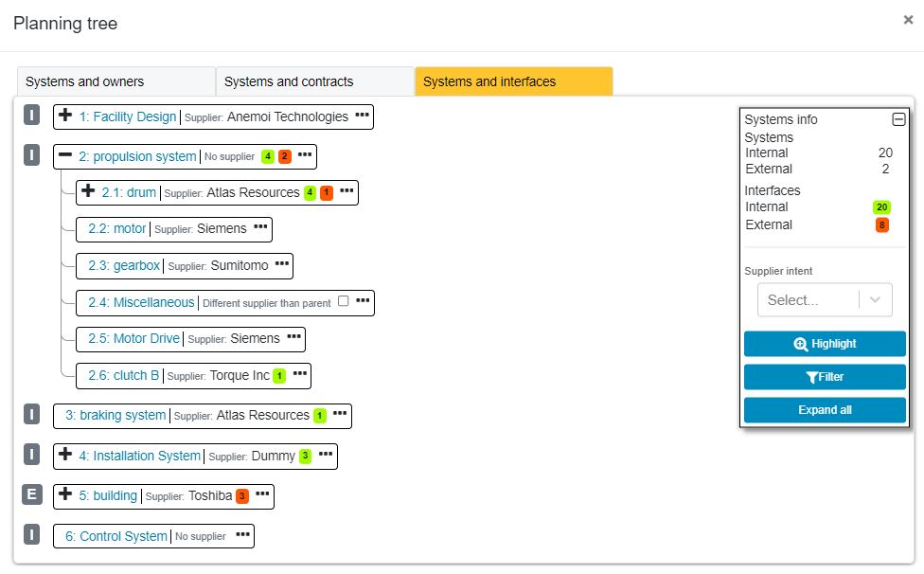Click the E external marker beside building
The height and width of the screenshot is (574, 924).
tap(32, 494)
